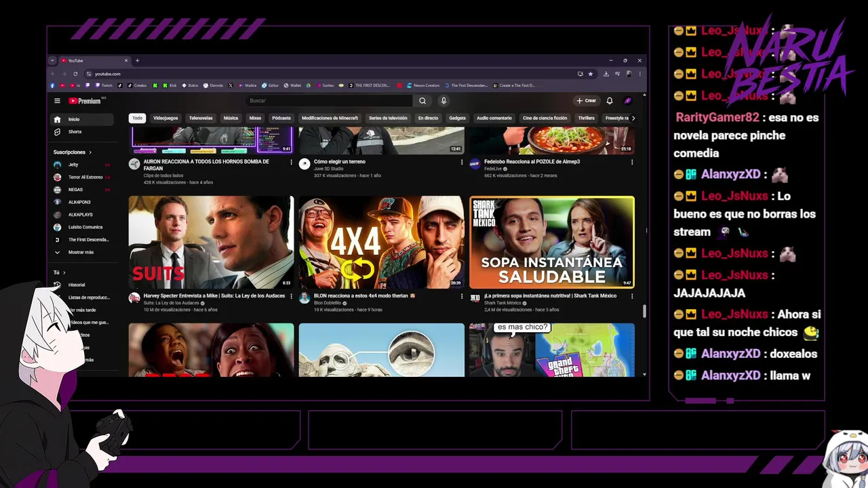The image size is (868, 488).
Task: Open the Editor bookmark
Action: [x=271, y=85]
